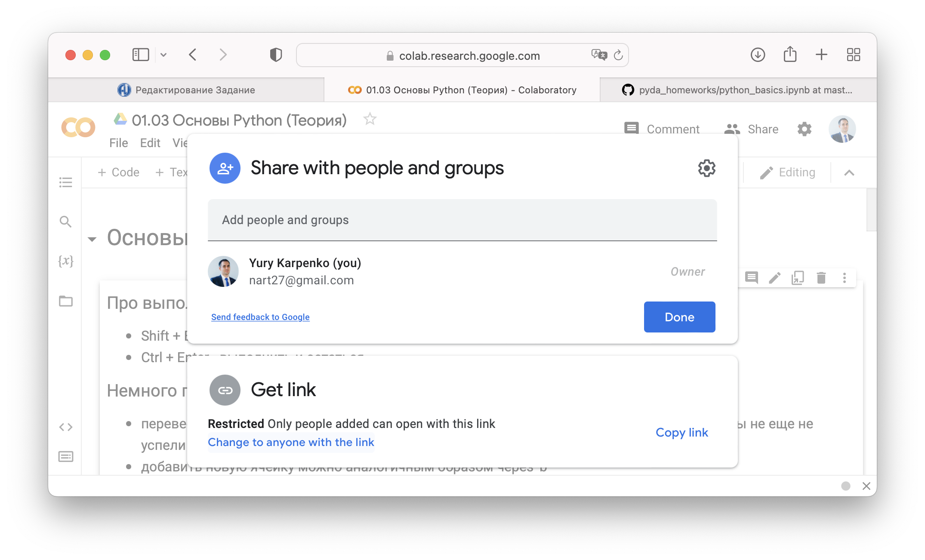Click Add people and groups input field

coord(462,220)
